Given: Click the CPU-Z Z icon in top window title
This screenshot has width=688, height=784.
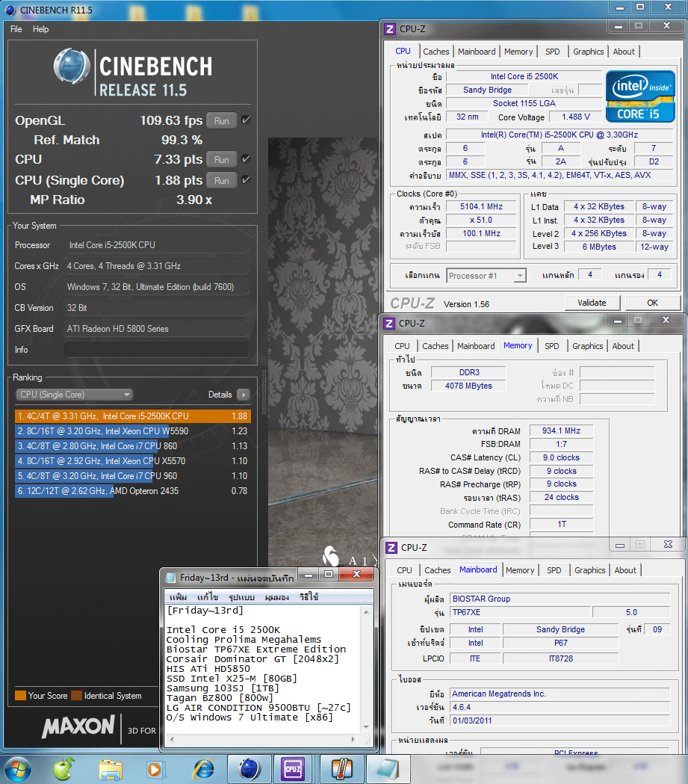Looking at the screenshot, I should 390,29.
